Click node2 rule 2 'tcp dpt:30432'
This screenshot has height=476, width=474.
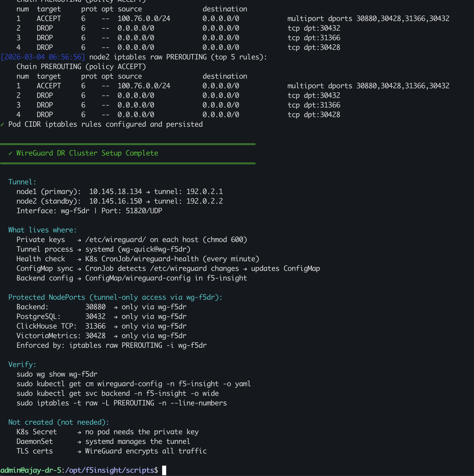click(x=314, y=96)
